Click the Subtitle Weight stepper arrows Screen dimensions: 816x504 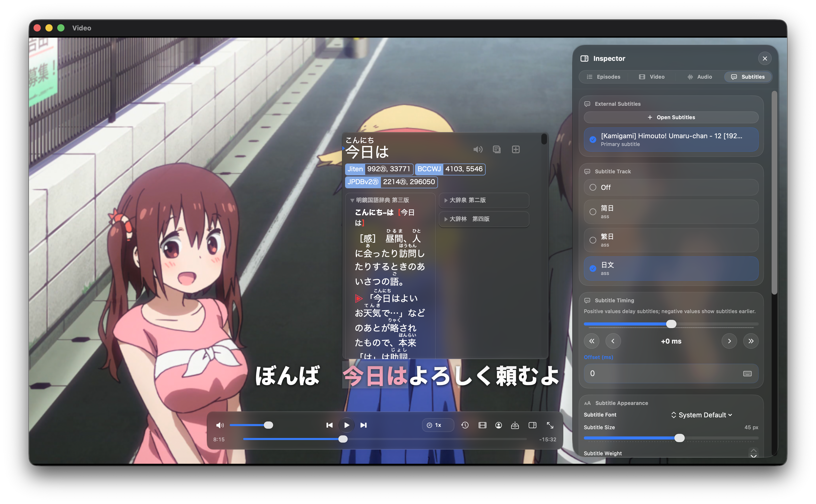point(753,453)
